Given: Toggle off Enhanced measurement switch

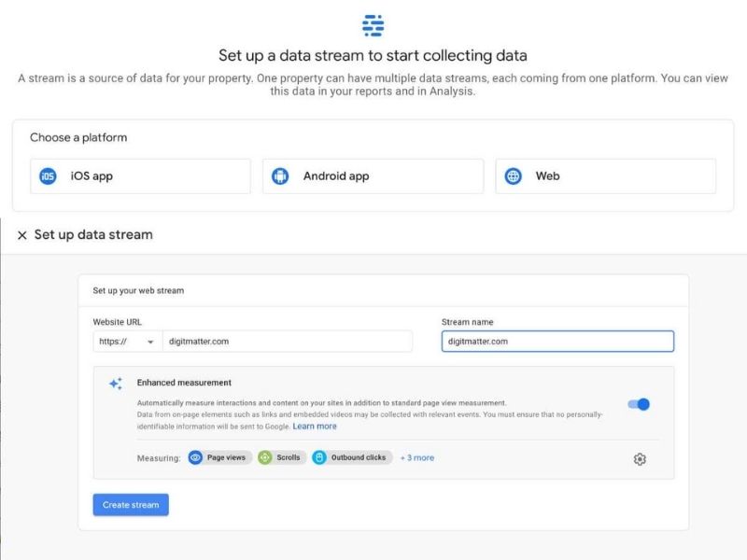Looking at the screenshot, I should coord(639,404).
